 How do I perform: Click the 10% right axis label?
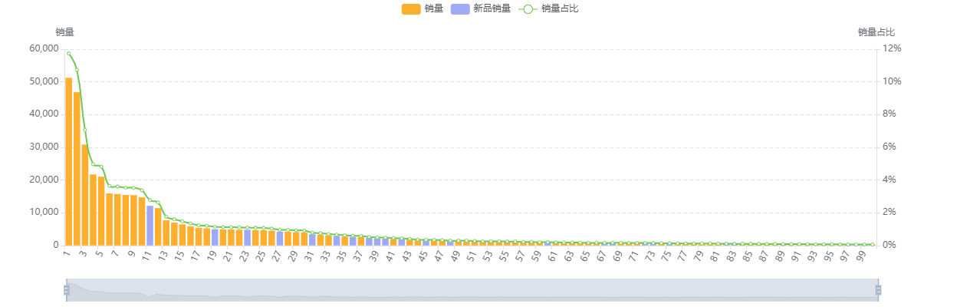coord(892,81)
